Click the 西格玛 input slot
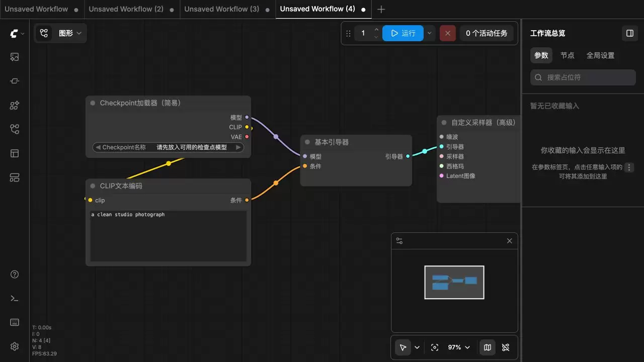The height and width of the screenshot is (362, 644). (x=441, y=166)
